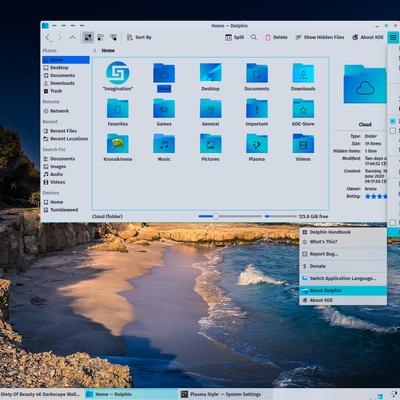
Task: Select the Favorites folder
Action: 118,108
